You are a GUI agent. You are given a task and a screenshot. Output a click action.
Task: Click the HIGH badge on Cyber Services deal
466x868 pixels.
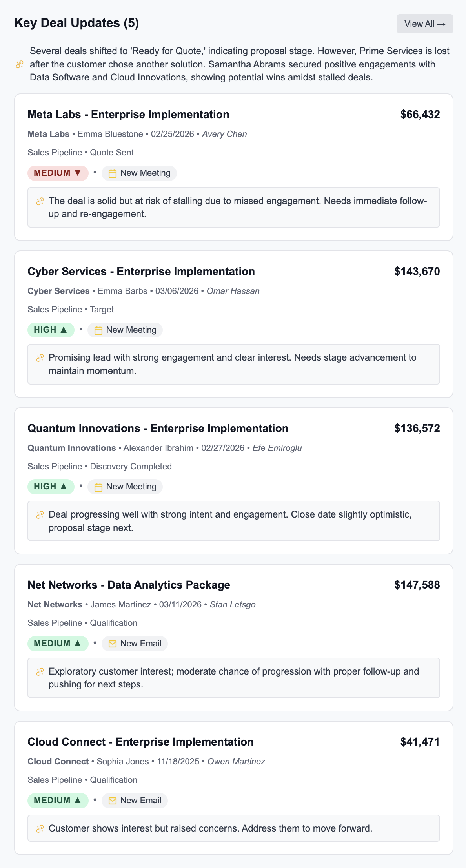(51, 330)
